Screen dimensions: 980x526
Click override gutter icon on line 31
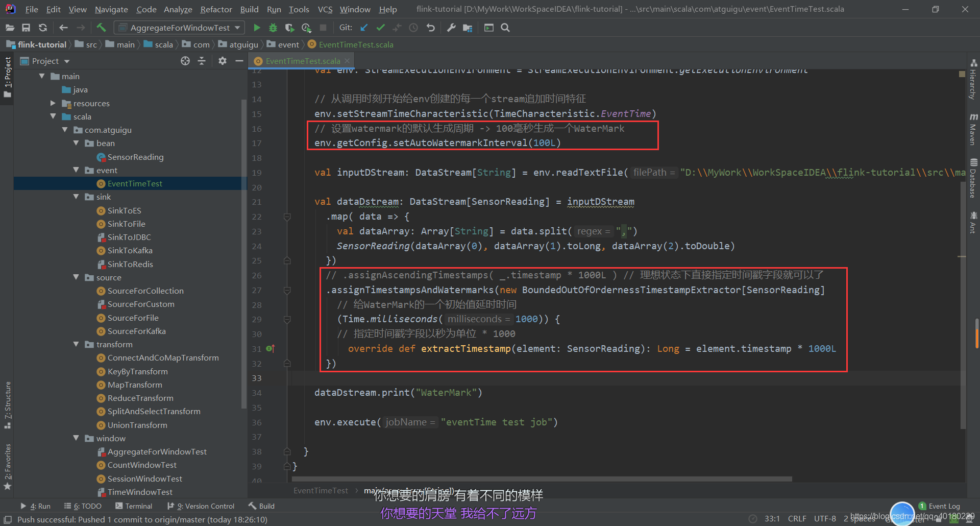pyautogui.click(x=270, y=348)
